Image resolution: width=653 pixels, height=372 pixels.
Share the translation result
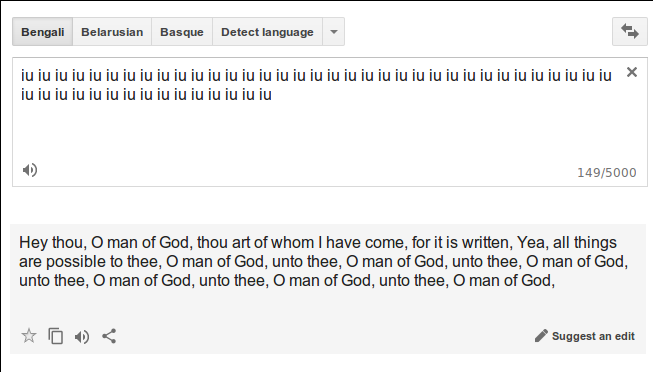(x=109, y=336)
